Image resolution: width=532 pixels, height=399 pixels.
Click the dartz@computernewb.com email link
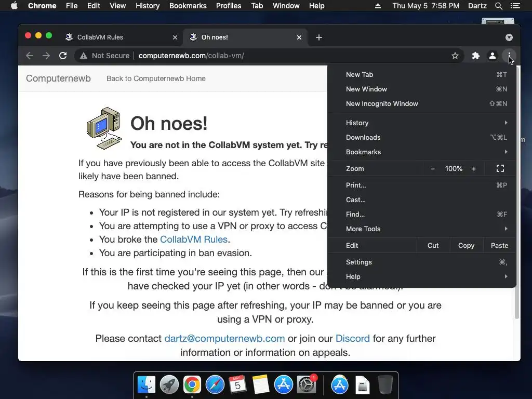click(224, 339)
